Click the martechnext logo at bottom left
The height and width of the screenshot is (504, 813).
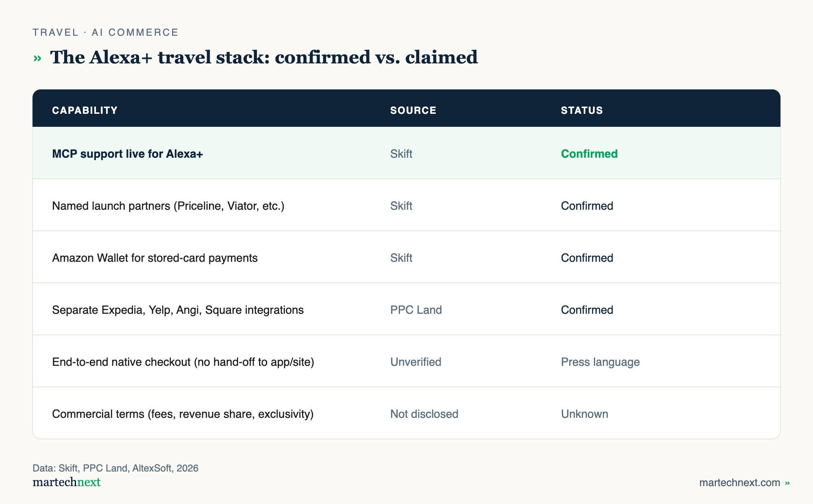[x=66, y=482]
